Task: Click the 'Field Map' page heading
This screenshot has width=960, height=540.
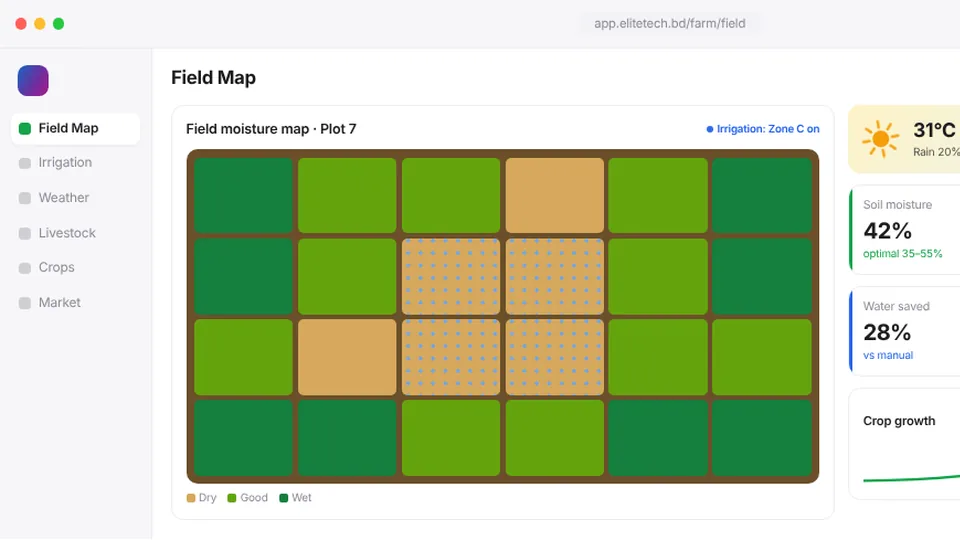Action: (x=214, y=78)
